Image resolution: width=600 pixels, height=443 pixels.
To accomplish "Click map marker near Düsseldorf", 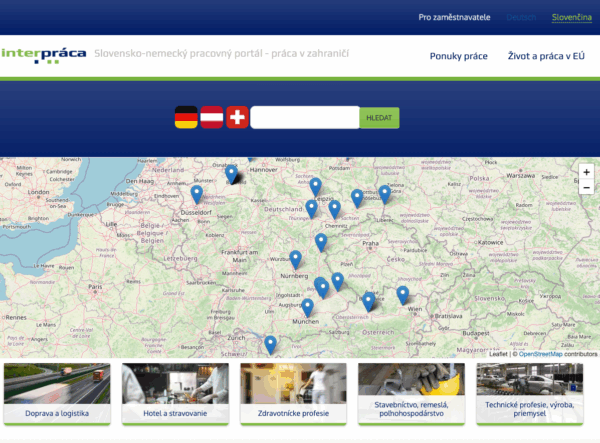I will [x=197, y=195].
